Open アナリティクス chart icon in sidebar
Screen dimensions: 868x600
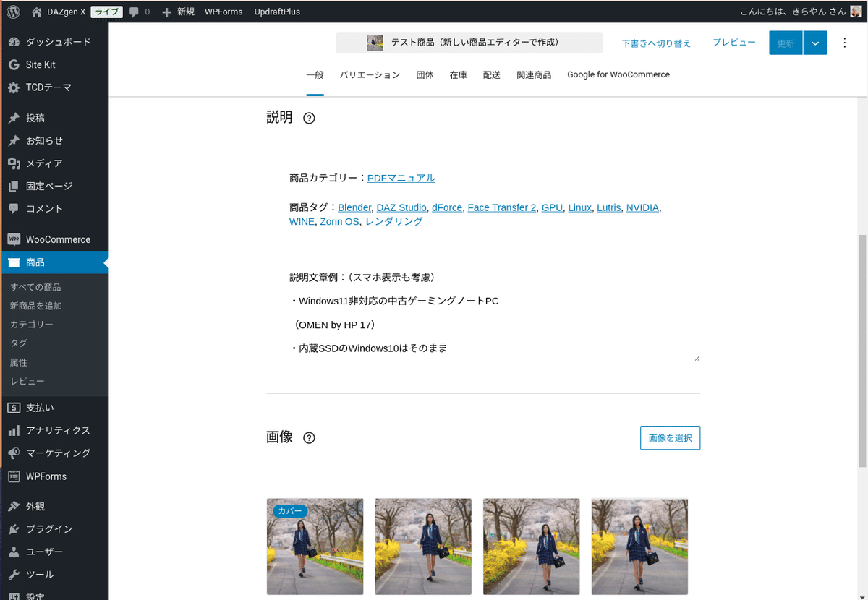(x=14, y=430)
